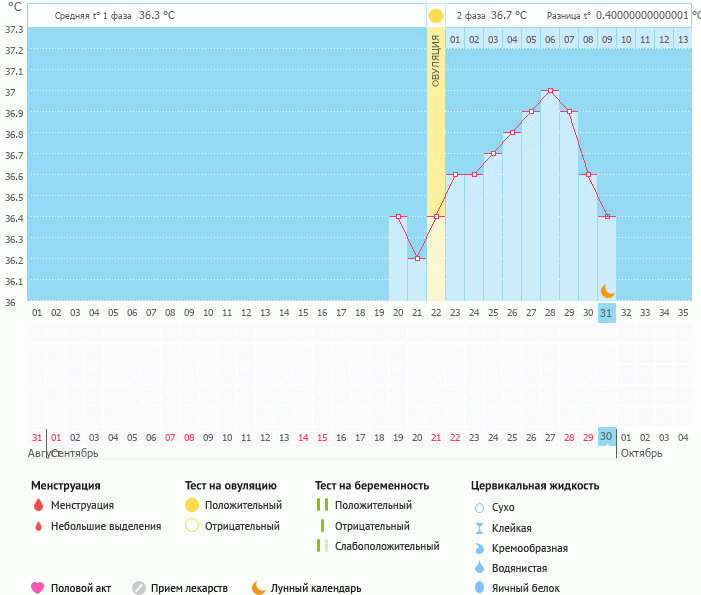Click the Клейкая cervical fluid icon

pos(479,528)
